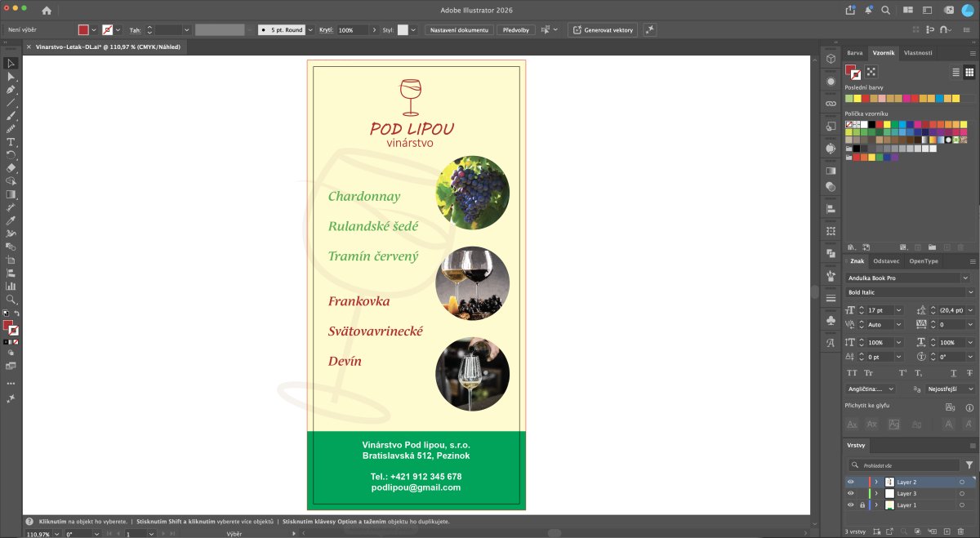The width and height of the screenshot is (980, 538).
Task: Show swatches in thumbnail grid view
Action: click(x=969, y=72)
